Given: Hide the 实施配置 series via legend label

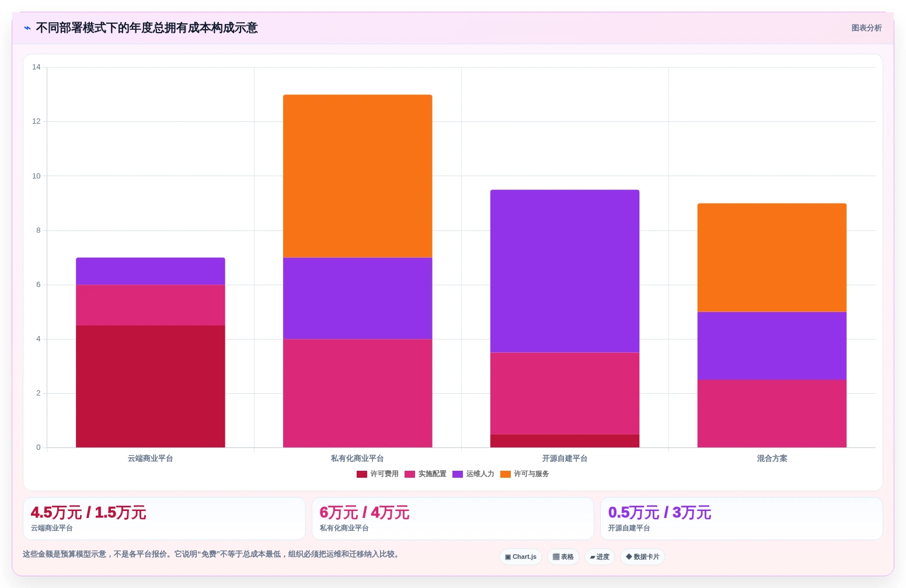Looking at the screenshot, I should click(x=432, y=474).
